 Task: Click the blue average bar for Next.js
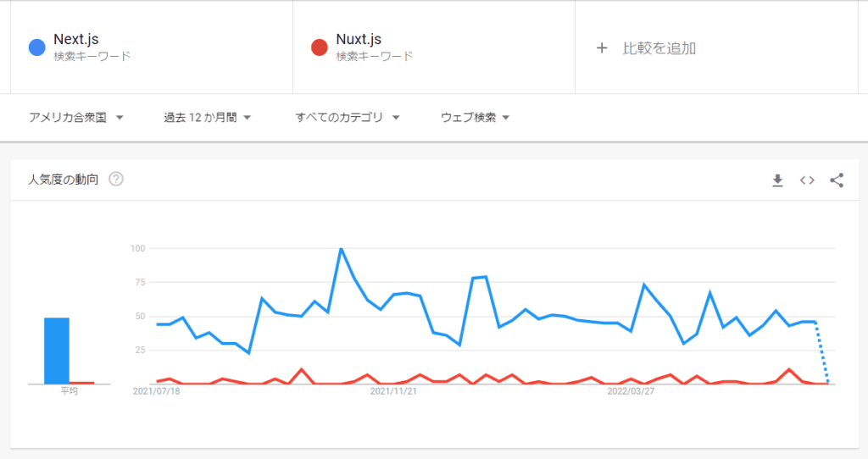(57, 351)
